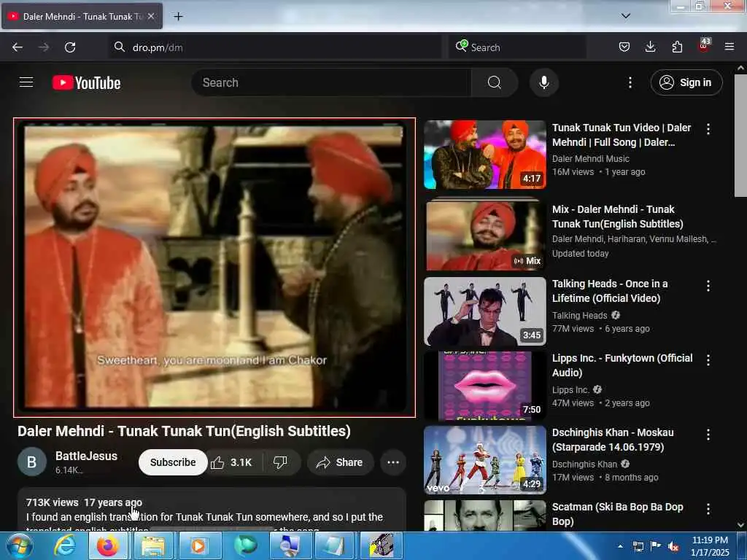Screen dimensions: 747x560
Task: Focus the browser Search field
Action: click(x=517, y=47)
